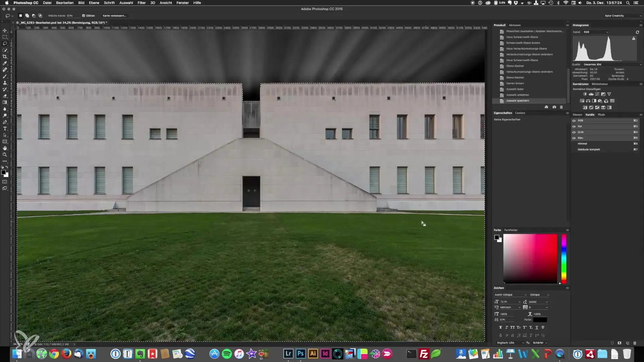The width and height of the screenshot is (644, 362).
Task: Select the Hand tool
Action: pyautogui.click(x=5, y=148)
